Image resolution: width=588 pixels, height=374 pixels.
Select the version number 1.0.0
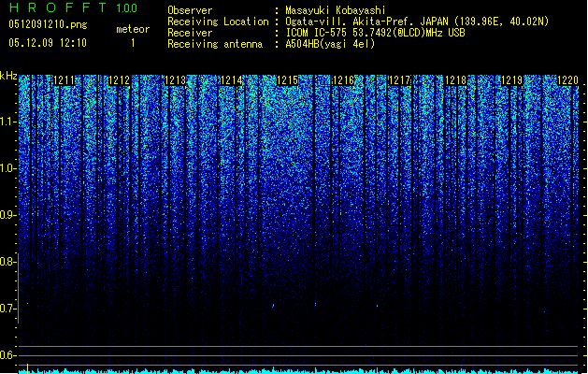(x=127, y=8)
